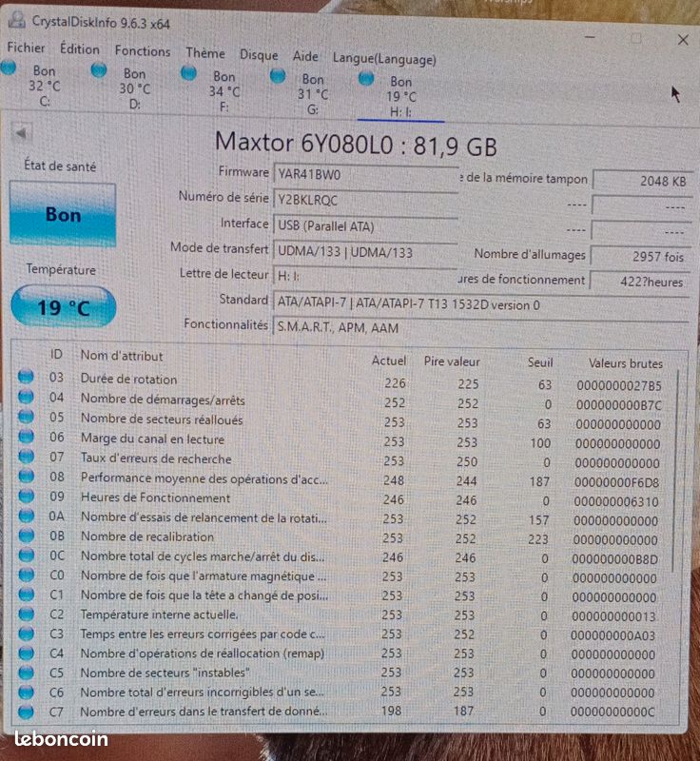Open the Édition menu
This screenshot has height=761, width=700.
(x=80, y=49)
